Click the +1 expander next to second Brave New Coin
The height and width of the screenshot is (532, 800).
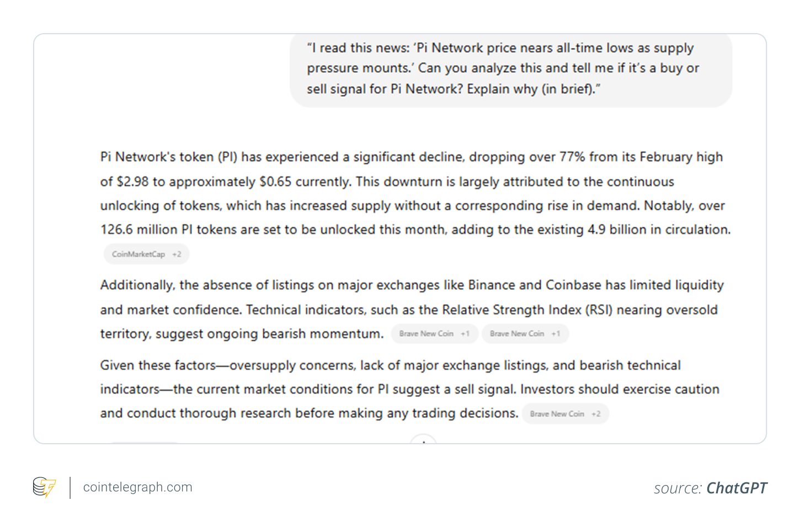(555, 333)
